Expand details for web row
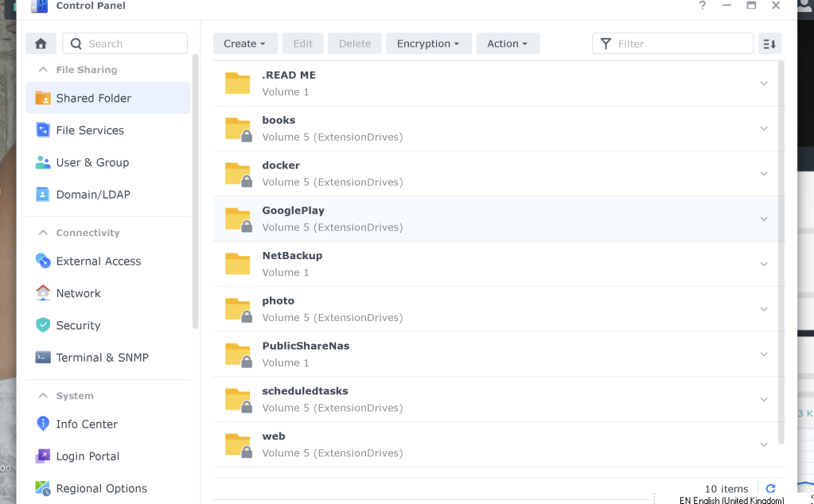814x504 pixels. [x=764, y=444]
